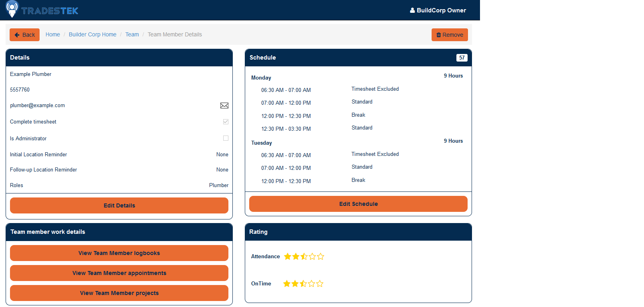Click the fourth OnTime rating star
Screen dimensions: 644x307
312,284
